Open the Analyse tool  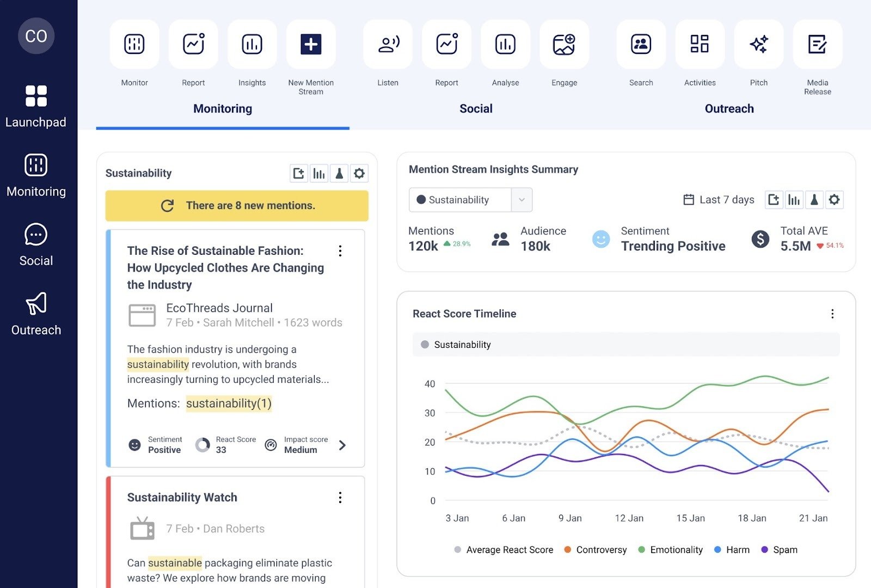(x=505, y=45)
